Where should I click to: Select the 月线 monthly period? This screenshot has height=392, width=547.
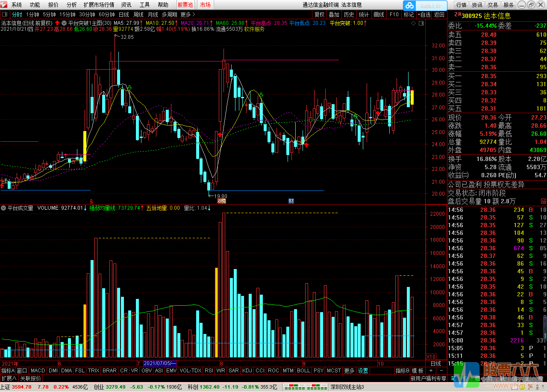pos(153,15)
